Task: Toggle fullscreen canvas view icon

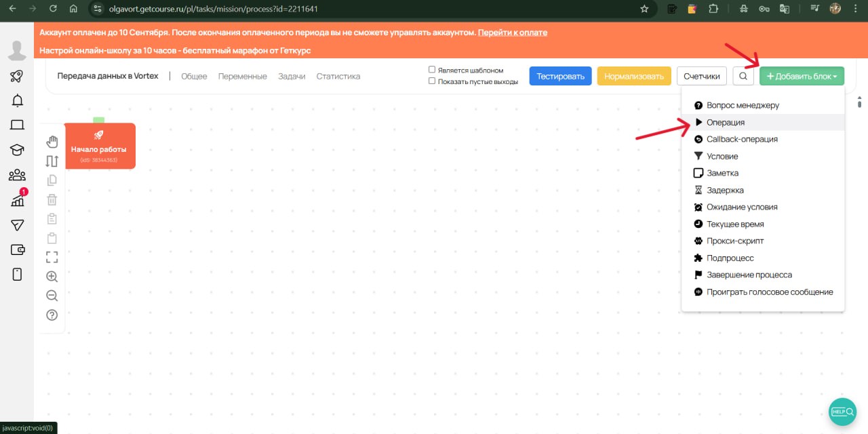Action: pyautogui.click(x=52, y=257)
